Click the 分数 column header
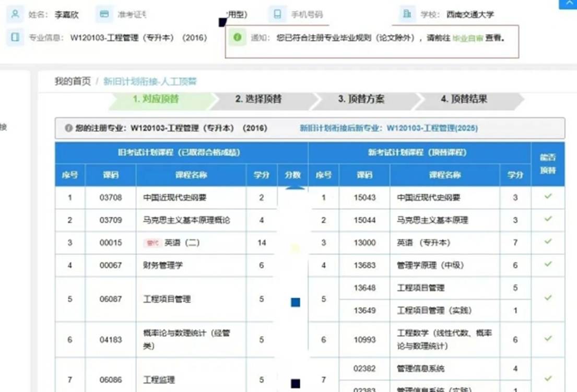The image size is (577, 392). click(x=293, y=175)
